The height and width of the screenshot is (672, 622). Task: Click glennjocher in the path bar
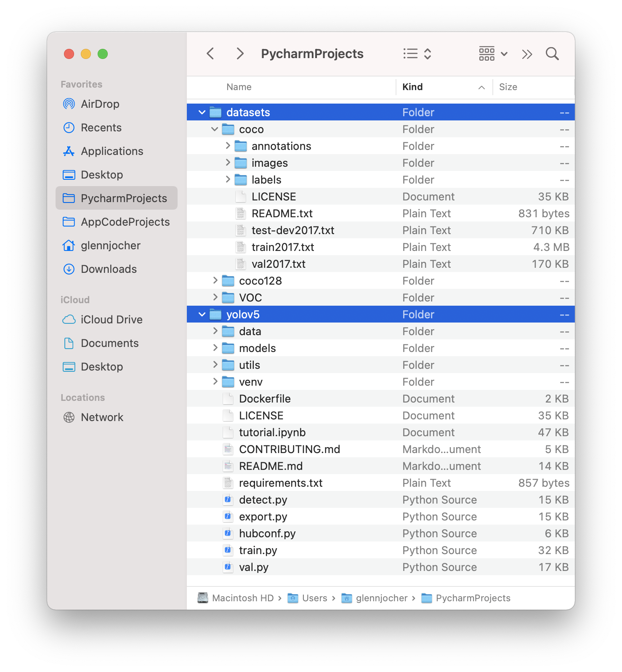(374, 598)
